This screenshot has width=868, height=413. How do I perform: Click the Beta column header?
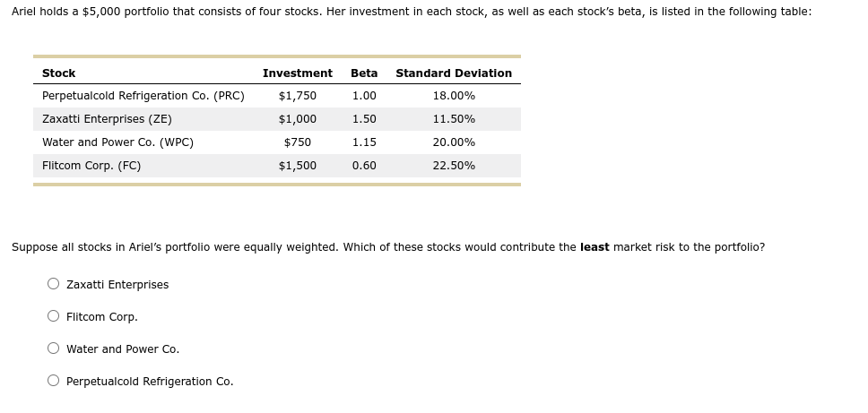[x=364, y=73]
